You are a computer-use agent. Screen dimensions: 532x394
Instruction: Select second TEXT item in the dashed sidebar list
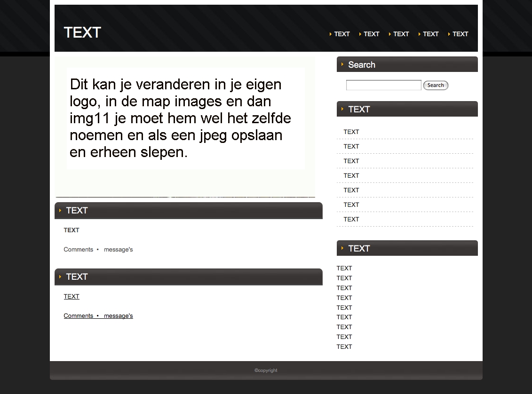point(351,146)
